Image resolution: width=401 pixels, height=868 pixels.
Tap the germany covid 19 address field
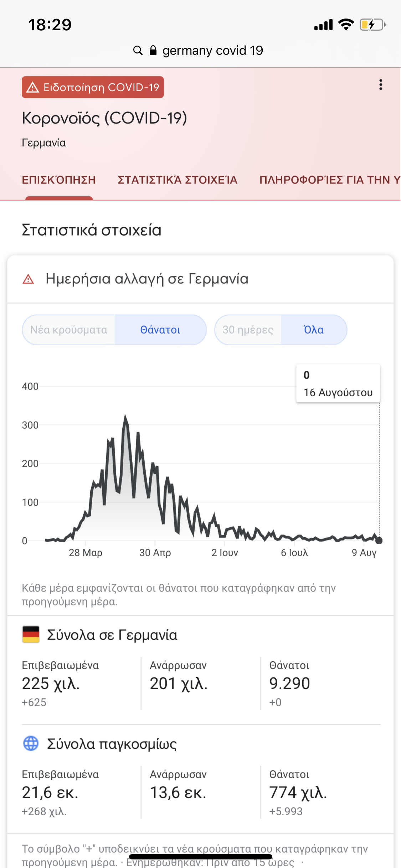pos(212,51)
